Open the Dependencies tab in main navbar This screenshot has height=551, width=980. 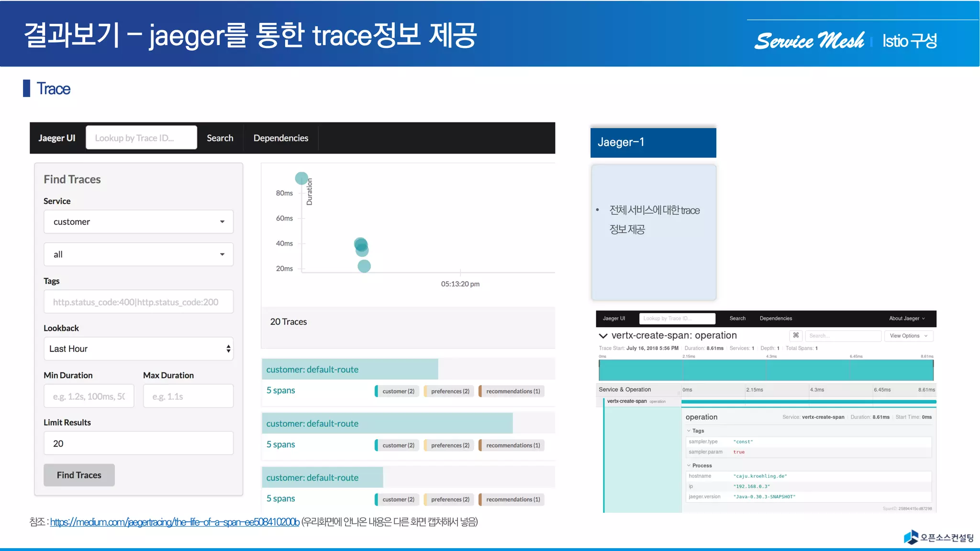click(x=281, y=138)
